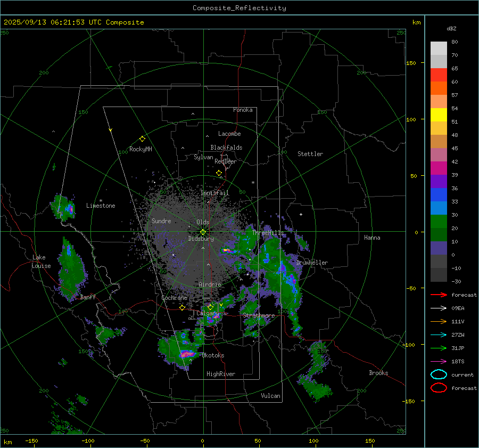
Task: Click the 'HighRiver' city label
Action: click(x=221, y=374)
